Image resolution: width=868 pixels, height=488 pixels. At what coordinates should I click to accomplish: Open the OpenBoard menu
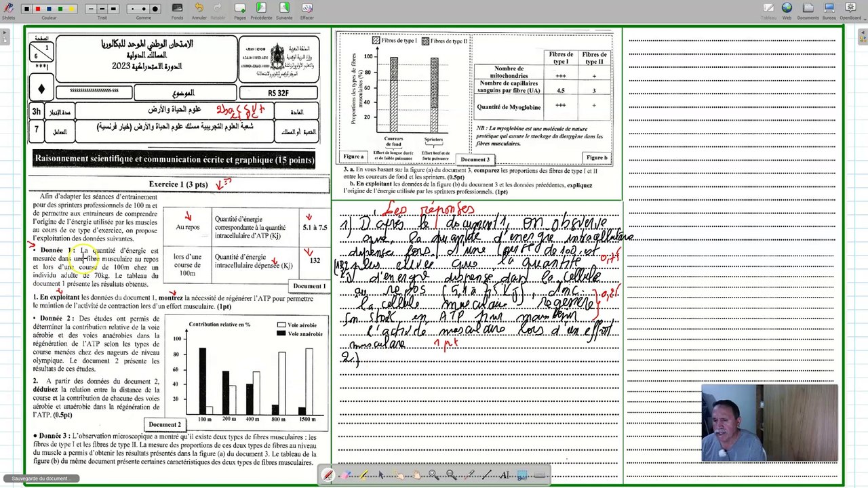click(x=850, y=10)
